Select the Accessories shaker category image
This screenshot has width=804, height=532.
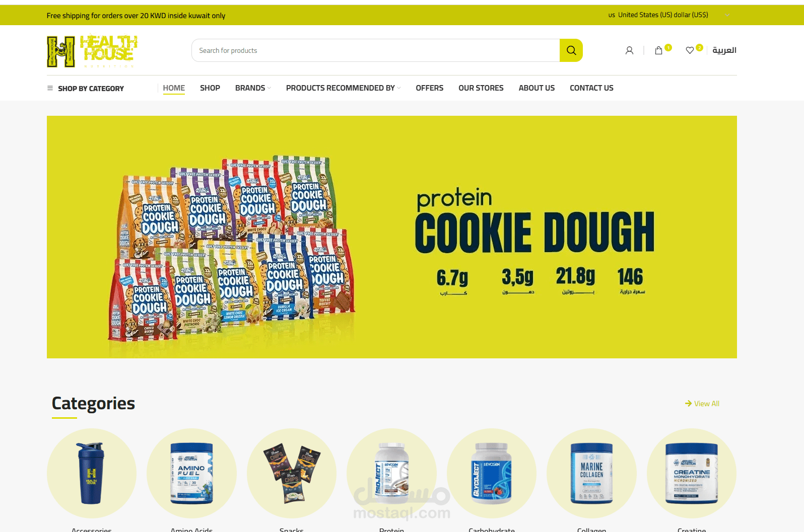[92, 473]
